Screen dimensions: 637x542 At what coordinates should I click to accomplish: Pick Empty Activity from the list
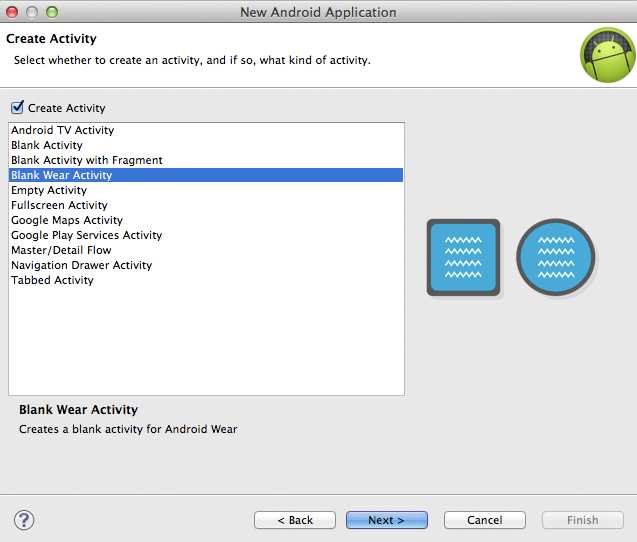(206, 190)
